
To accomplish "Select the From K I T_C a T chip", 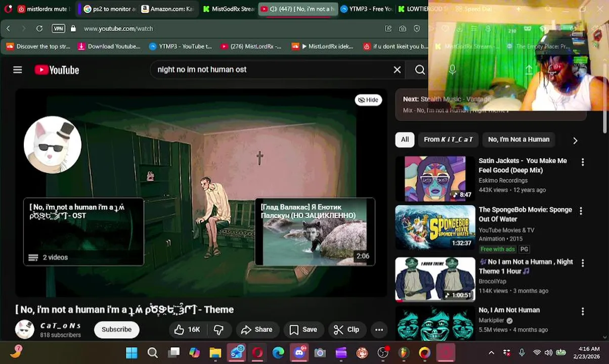I will (448, 140).
